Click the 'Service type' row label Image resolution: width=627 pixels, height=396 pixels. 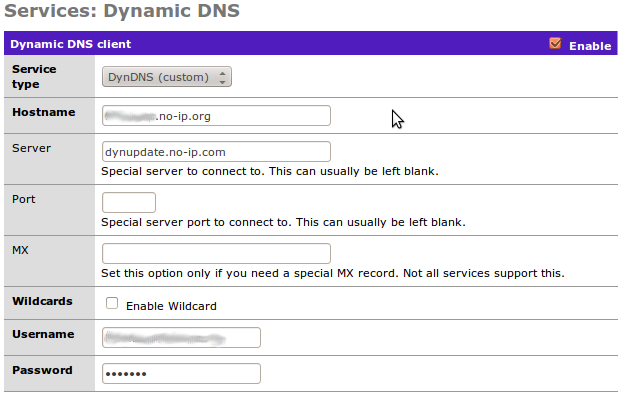(x=34, y=76)
